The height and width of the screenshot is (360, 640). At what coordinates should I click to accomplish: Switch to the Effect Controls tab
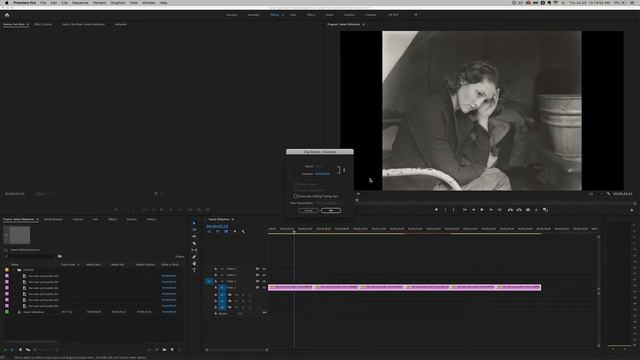click(x=43, y=24)
